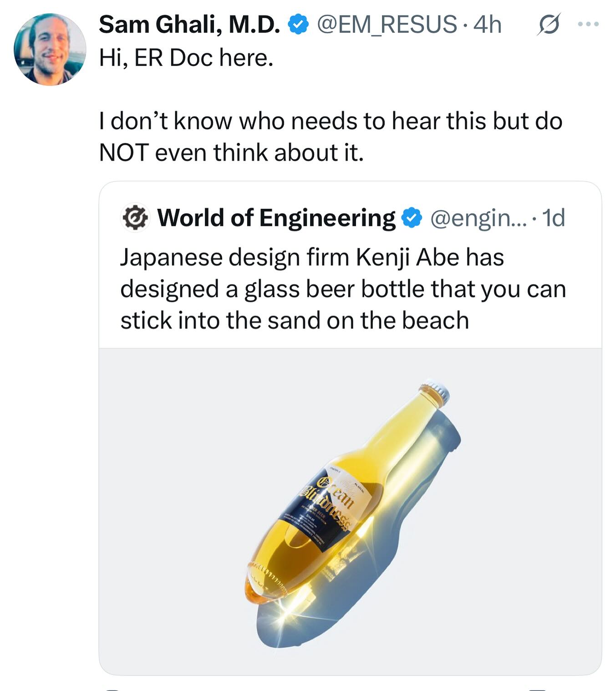This screenshot has width=616, height=691.
Task: Click World of Engineering's verified badge
Action: (x=412, y=218)
